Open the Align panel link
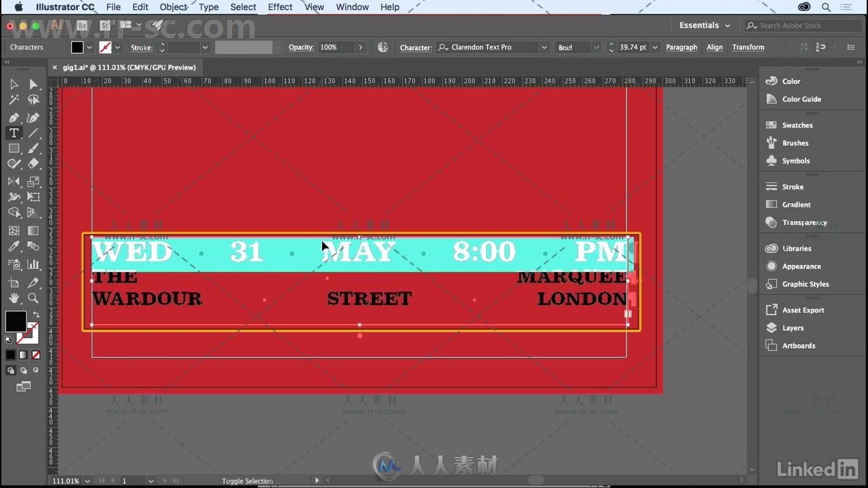Image resolution: width=868 pixels, height=488 pixels. click(715, 47)
